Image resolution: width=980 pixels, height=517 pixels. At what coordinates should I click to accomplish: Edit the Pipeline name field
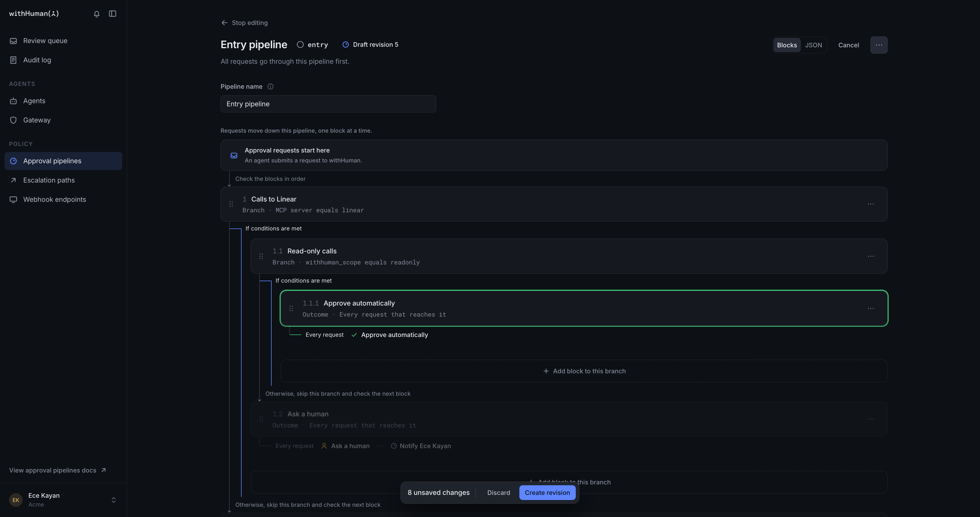click(x=328, y=104)
